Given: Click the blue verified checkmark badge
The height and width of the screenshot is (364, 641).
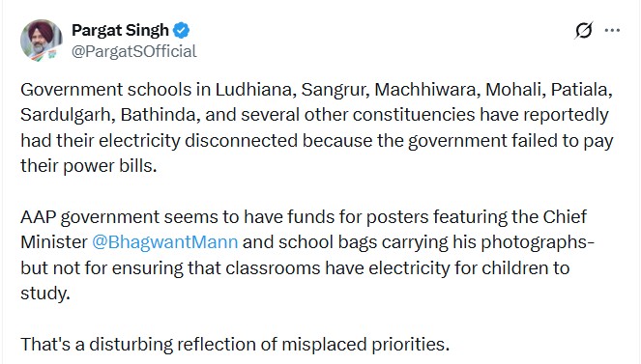Looking at the screenshot, I should pos(181,30).
